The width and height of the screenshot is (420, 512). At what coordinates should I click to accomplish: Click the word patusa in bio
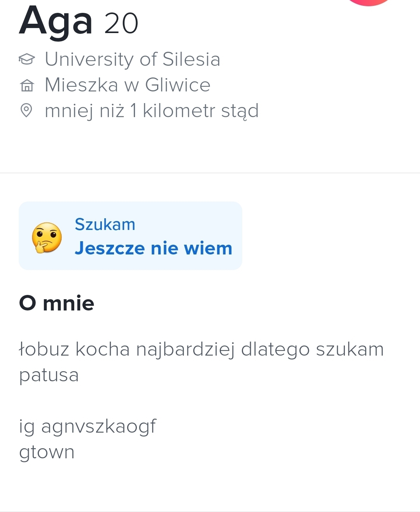tap(49, 375)
